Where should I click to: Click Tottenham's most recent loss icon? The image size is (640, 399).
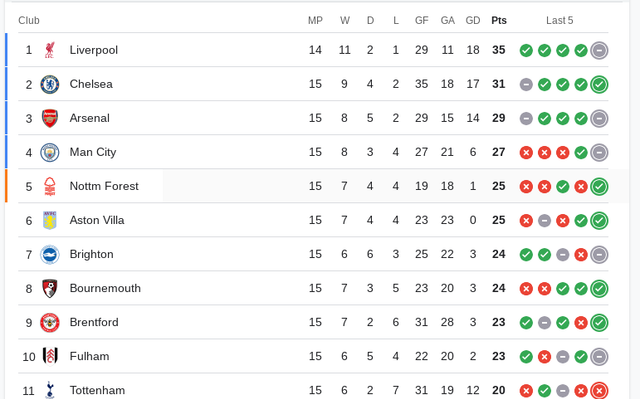click(x=599, y=390)
